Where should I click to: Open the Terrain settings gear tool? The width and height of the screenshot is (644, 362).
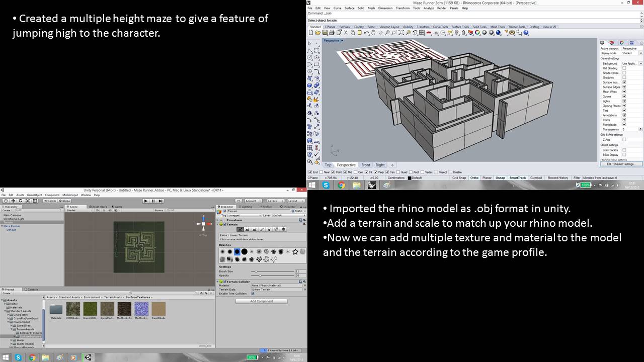(283, 229)
